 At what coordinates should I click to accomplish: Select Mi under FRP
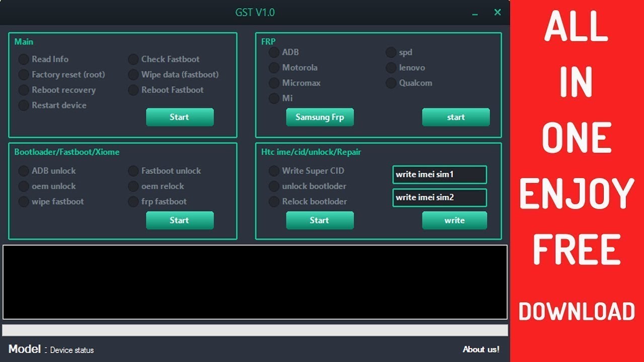274,99
